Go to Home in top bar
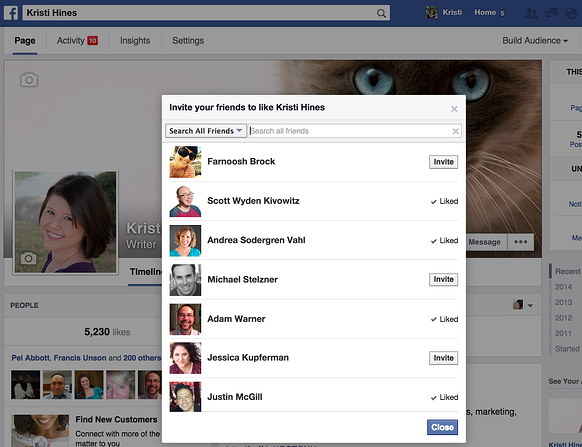This screenshot has height=447, width=582. point(485,13)
